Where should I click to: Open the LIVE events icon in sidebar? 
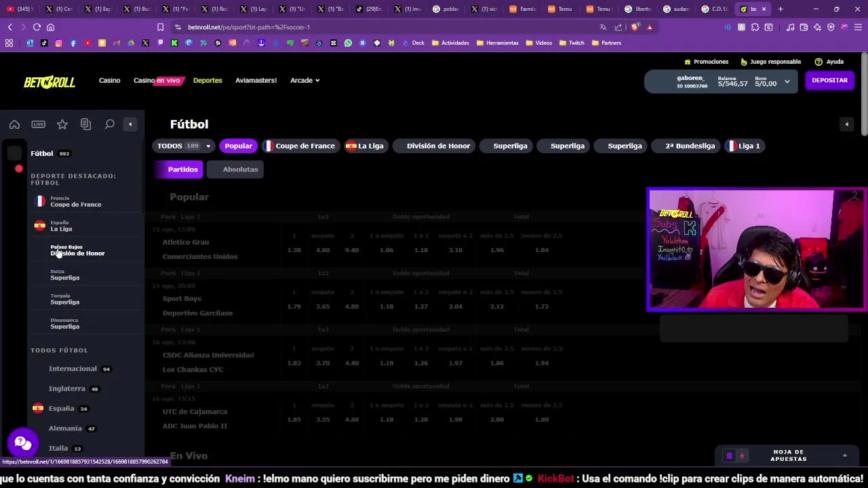[x=38, y=124]
